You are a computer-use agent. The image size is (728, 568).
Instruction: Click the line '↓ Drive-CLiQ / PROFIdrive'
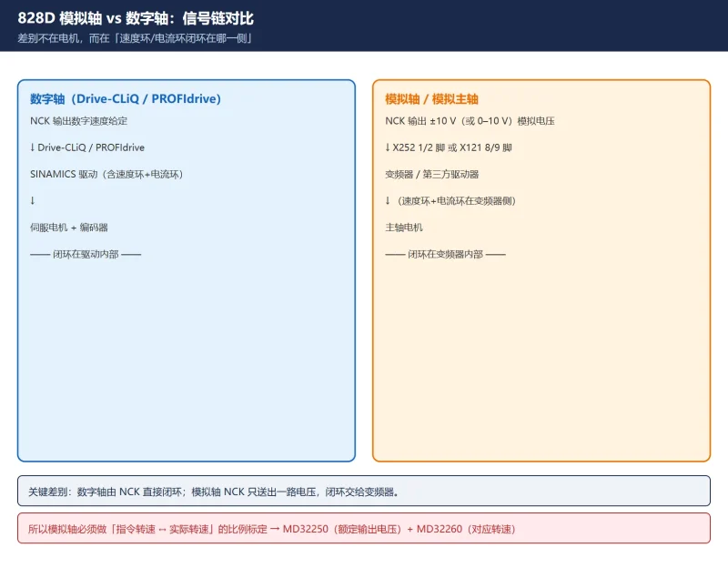[87, 147]
